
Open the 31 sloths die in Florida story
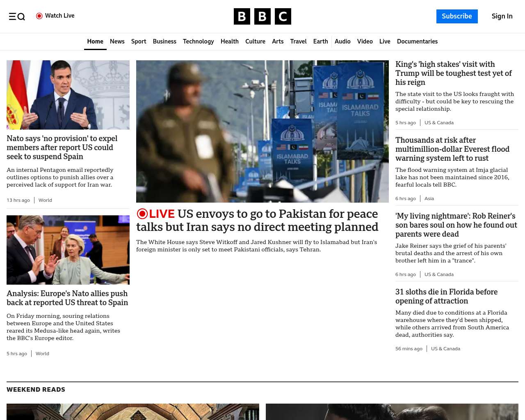click(446, 296)
